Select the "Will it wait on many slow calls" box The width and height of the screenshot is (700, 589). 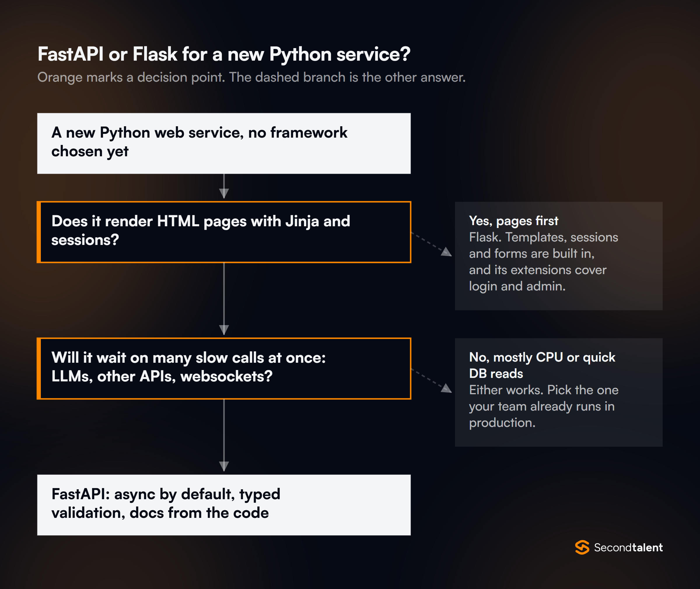click(x=224, y=369)
